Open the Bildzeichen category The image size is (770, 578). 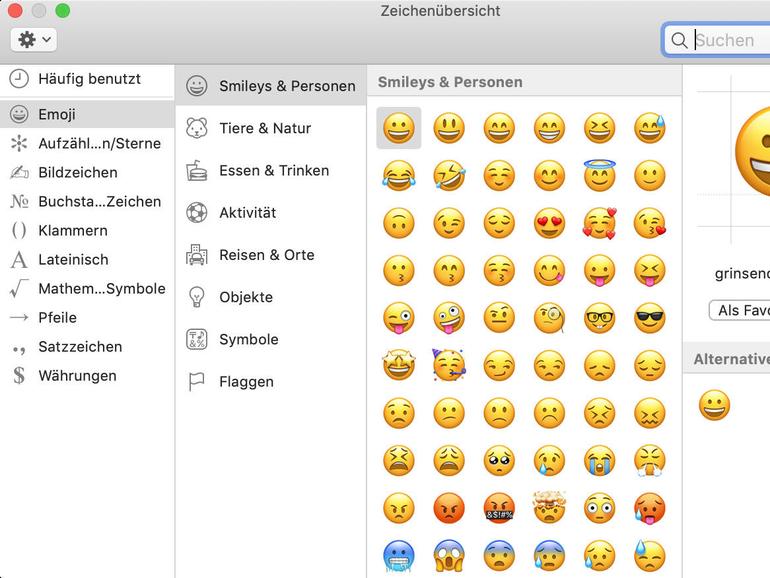(87, 172)
